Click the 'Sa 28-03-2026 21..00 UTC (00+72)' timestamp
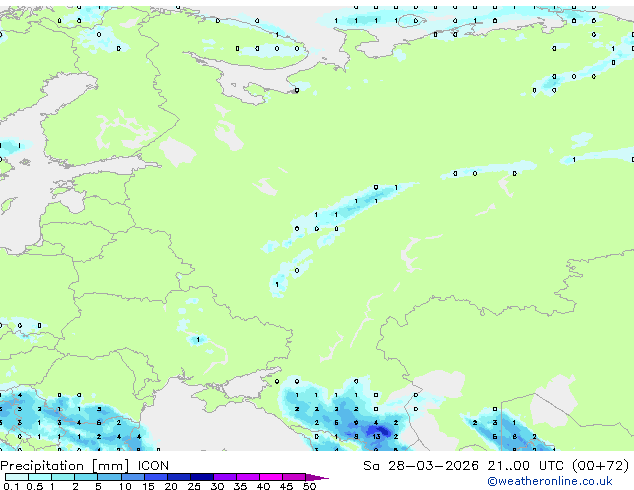The height and width of the screenshot is (490, 634). pos(496,466)
